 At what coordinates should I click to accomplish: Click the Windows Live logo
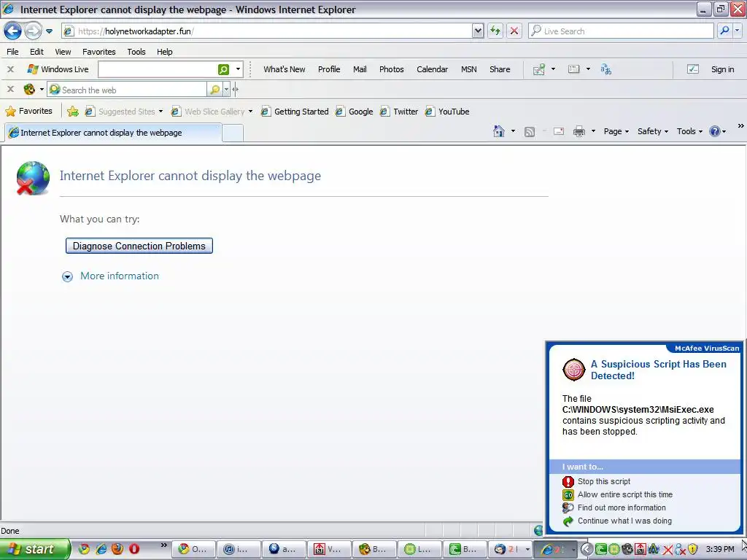pos(58,69)
